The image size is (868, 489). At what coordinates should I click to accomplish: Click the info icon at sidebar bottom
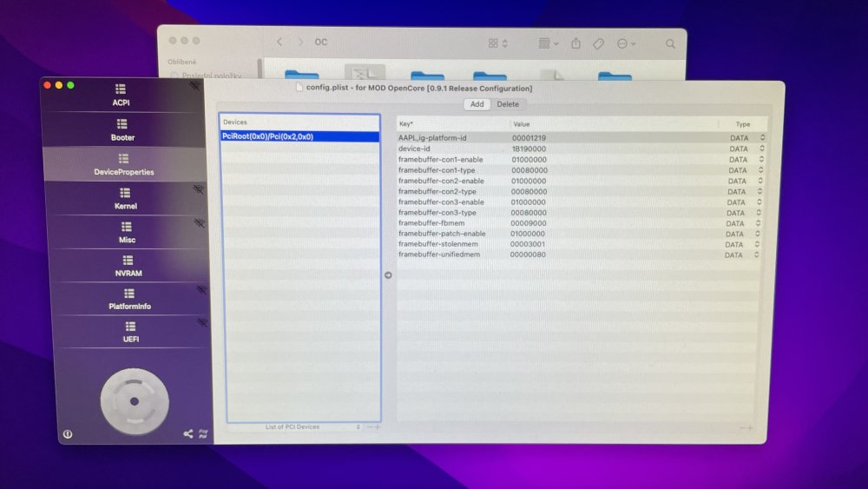[x=68, y=434]
